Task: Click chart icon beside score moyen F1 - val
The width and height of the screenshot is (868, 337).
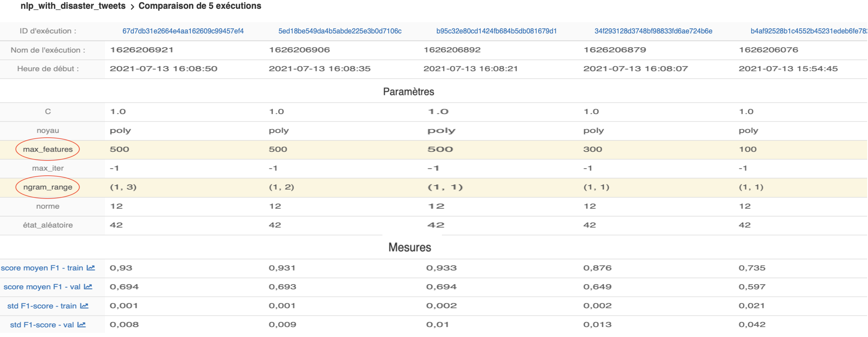Action: click(x=88, y=287)
